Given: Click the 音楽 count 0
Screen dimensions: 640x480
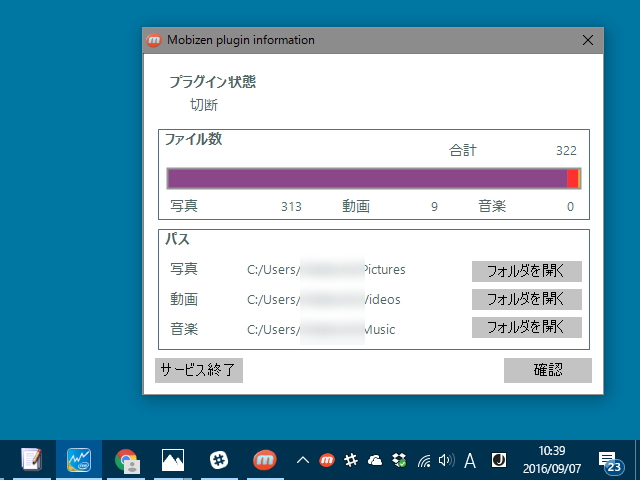Looking at the screenshot, I should (570, 207).
